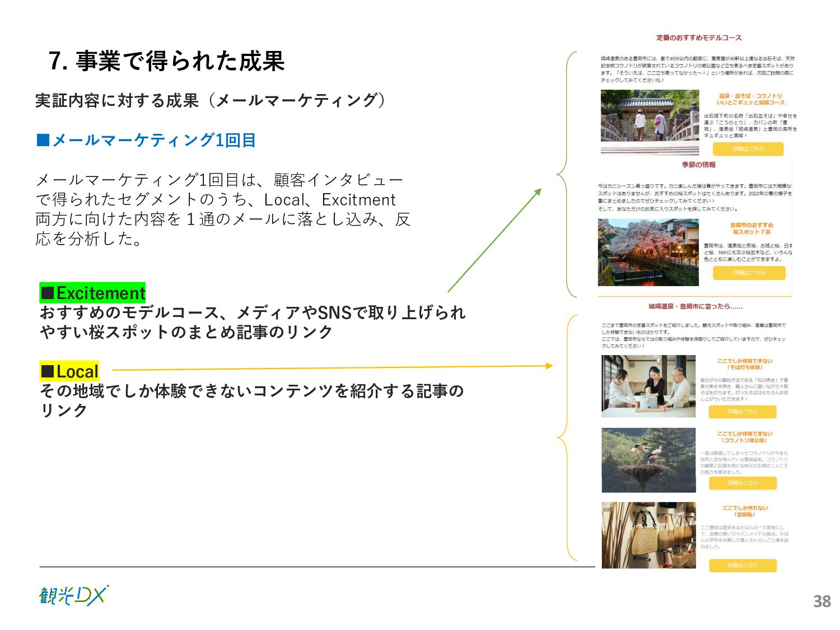Viewport: 840px width, 630px height.
Task: Click 詳細はこちら under コウノトリ郷公園
Action: [x=743, y=483]
